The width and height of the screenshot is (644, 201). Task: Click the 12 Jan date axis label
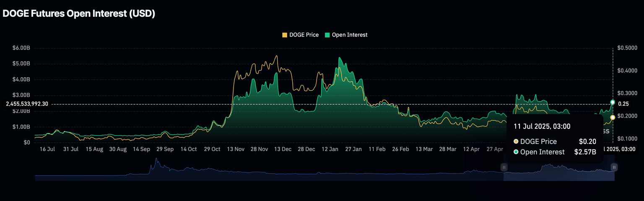(330, 149)
